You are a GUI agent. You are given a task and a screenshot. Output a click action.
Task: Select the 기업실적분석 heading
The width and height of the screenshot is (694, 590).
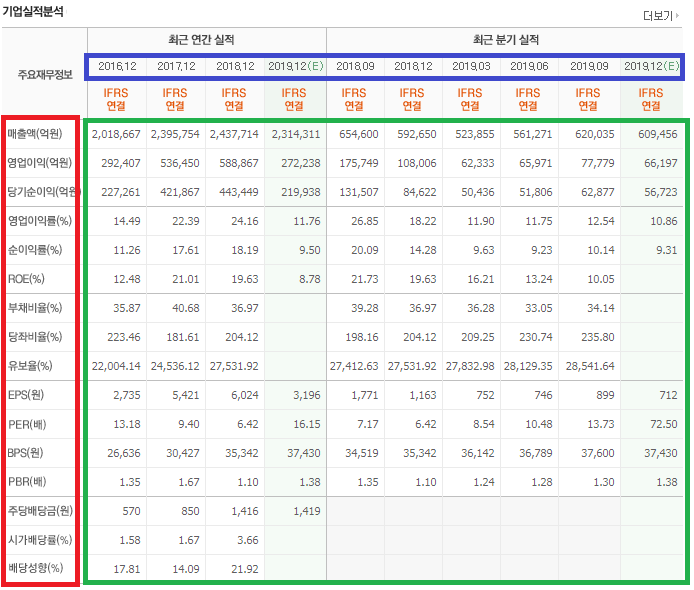click(x=33, y=11)
